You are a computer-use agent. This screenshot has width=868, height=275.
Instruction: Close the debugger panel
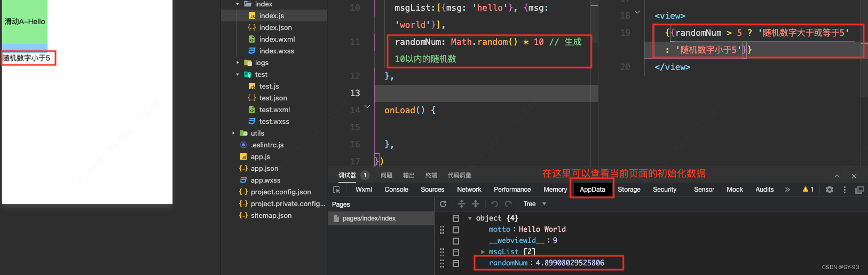854,176
